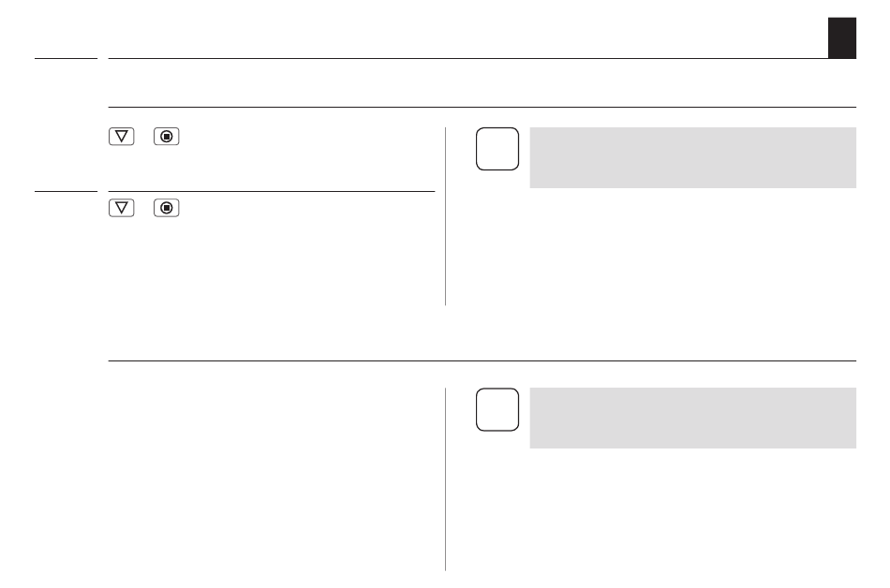Click the horizontal rule between the two button rows

tap(272, 192)
